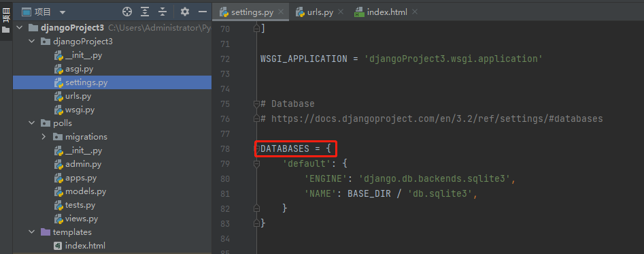This screenshot has width=644, height=254.
Task: Click the 'ENGINE' key on line 80
Action: coord(326,179)
